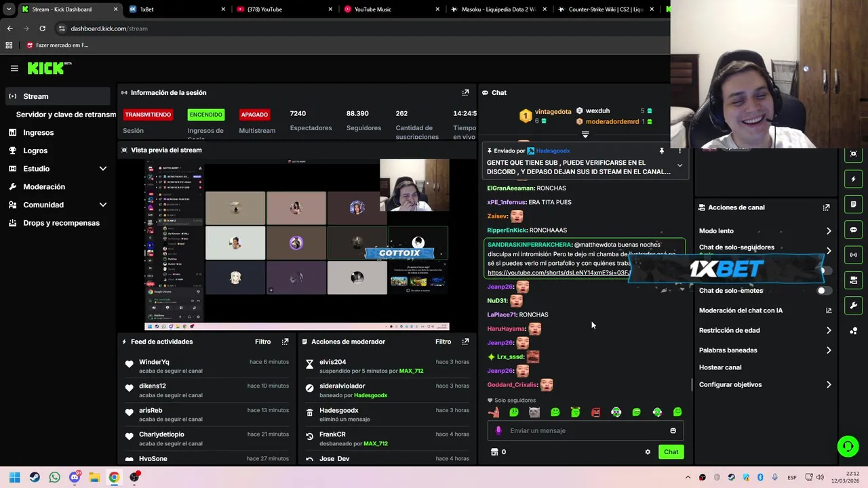Toggle Chat de solo-emotes switch
868x488 pixels.
[x=824, y=291]
